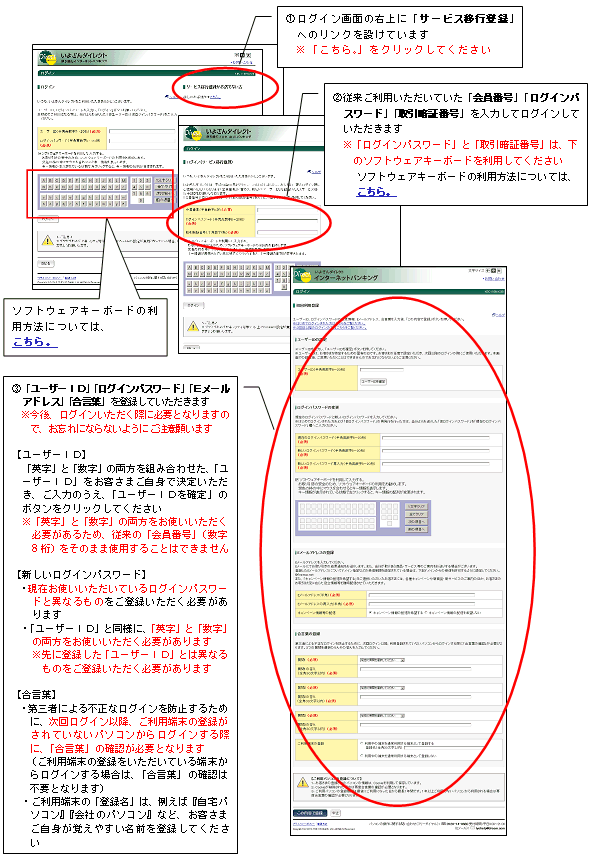Image resolution: width=590 pixels, height=860 pixels.
Task: Click the dark blue register button at form bottom
Action: tap(310, 813)
